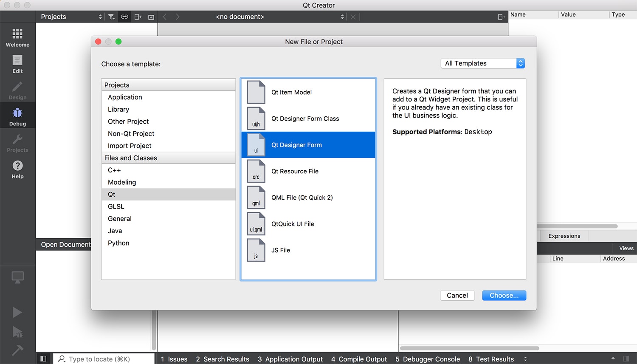
Task: Toggle the left sidebar visibility button
Action: [43, 359]
